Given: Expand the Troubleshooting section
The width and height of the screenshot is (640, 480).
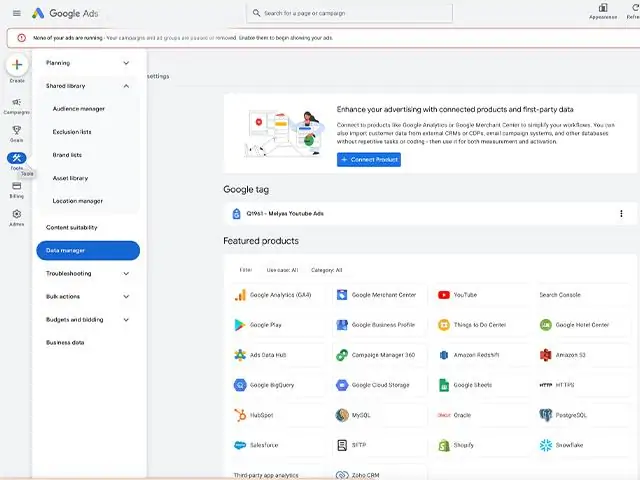Looking at the screenshot, I should pyautogui.click(x=126, y=273).
